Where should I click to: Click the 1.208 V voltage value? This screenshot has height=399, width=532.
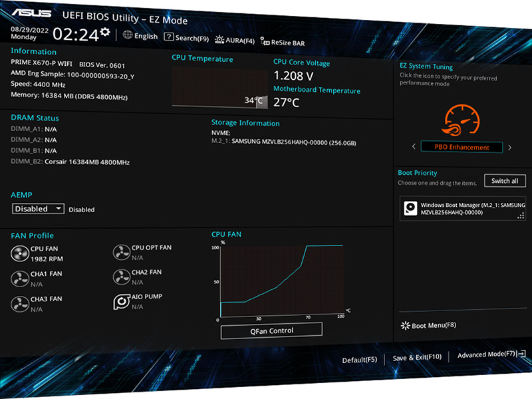pos(293,76)
